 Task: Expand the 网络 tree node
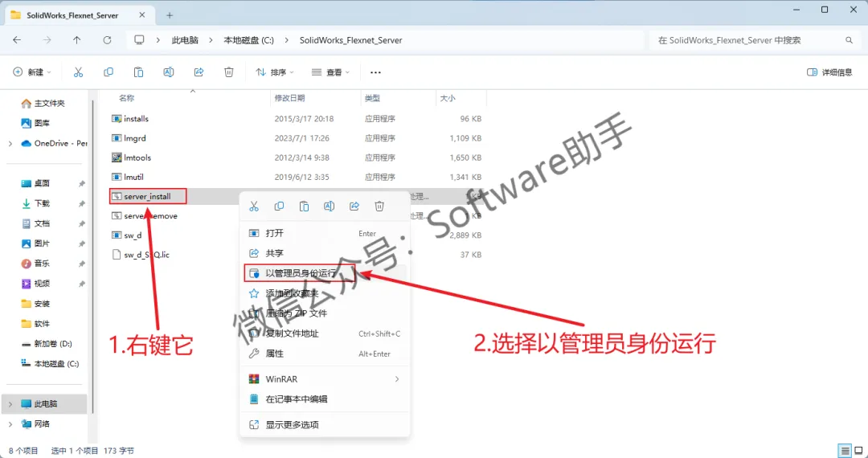point(10,423)
